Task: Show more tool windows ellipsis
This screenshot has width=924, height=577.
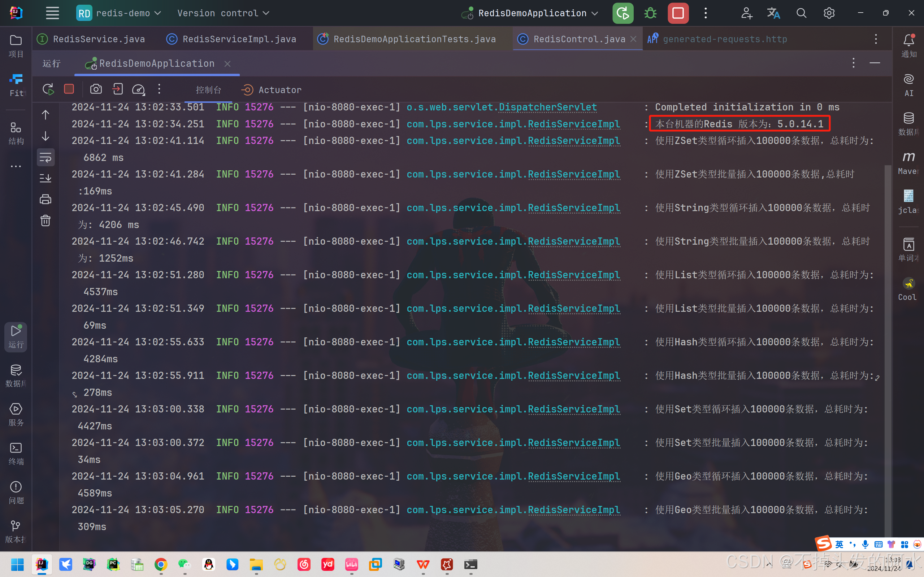Action: point(16,166)
